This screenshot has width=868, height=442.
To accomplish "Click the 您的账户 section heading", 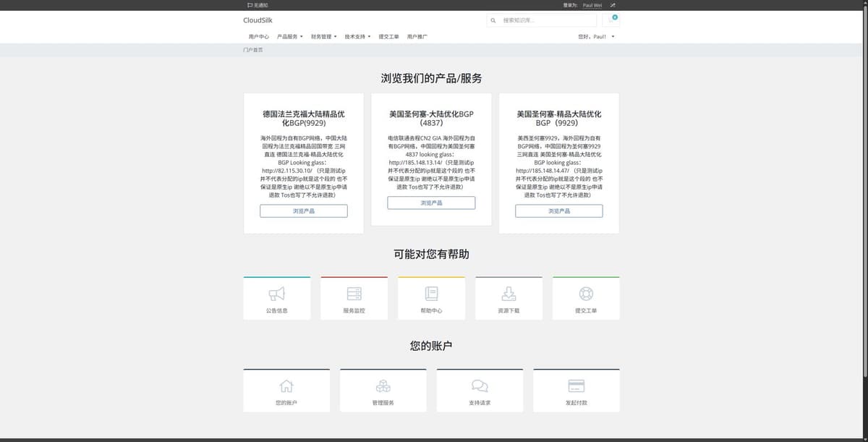I will click(432, 346).
